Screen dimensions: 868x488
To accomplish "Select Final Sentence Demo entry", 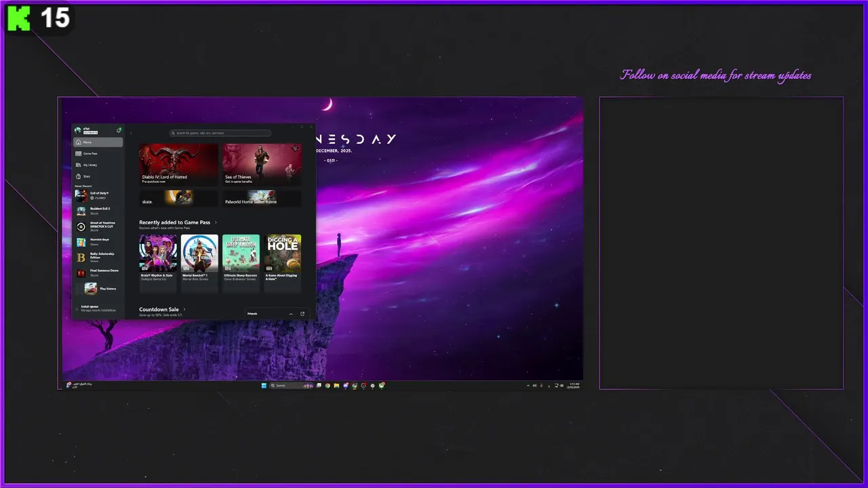I will (x=98, y=273).
